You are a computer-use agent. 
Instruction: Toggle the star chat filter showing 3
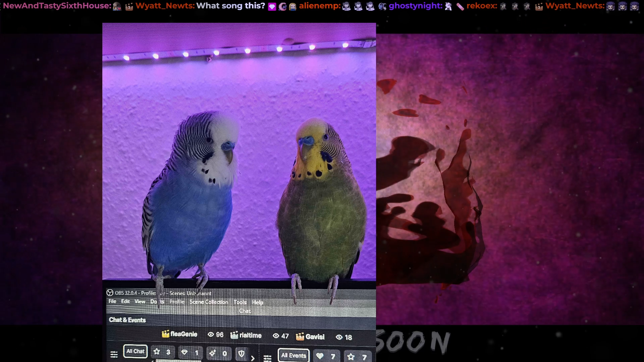pos(162,352)
